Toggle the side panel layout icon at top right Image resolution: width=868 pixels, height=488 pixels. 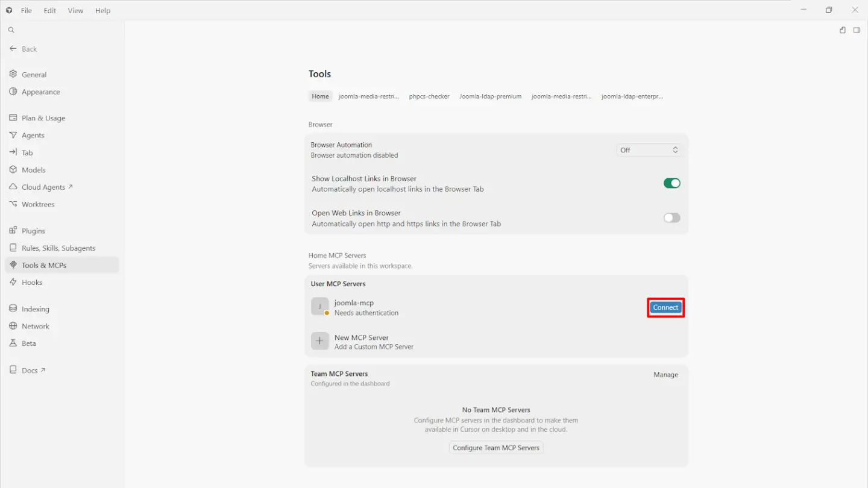click(x=857, y=30)
